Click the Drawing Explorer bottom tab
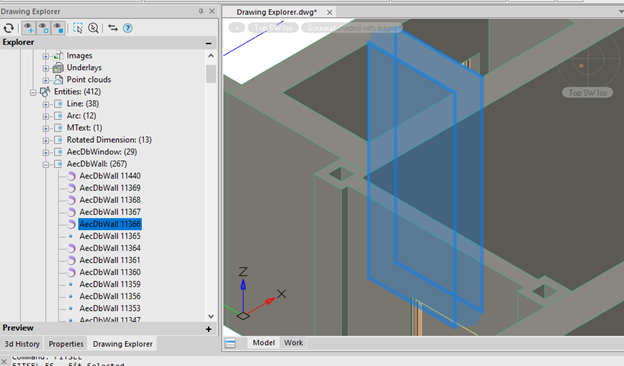624x366 pixels. pyautogui.click(x=123, y=344)
